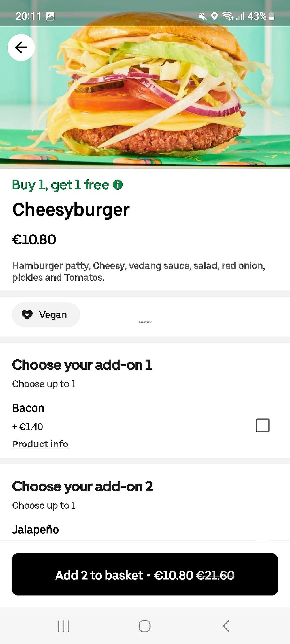Image resolution: width=290 pixels, height=644 pixels.
Task: Tap the Bacon add-on name
Action: pyautogui.click(x=28, y=408)
